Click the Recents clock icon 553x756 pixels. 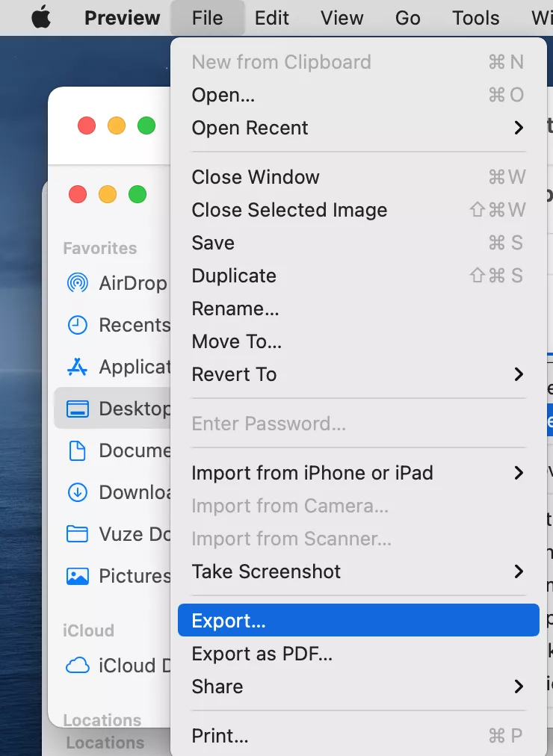point(77,325)
